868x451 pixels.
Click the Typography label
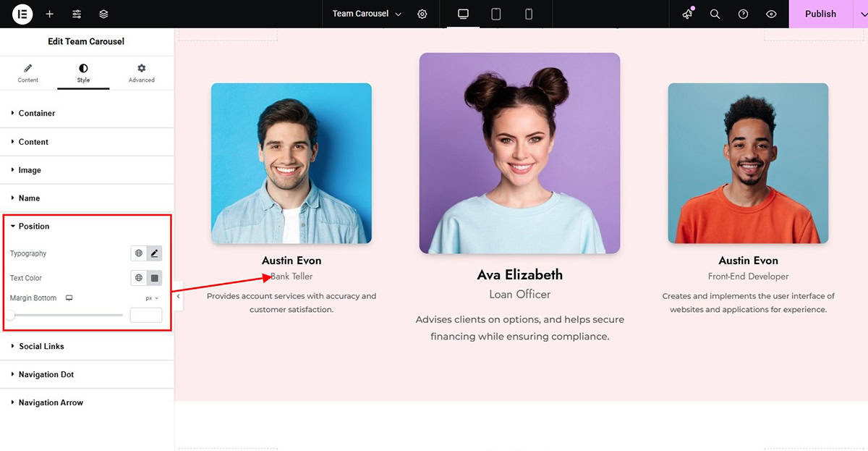pos(28,253)
